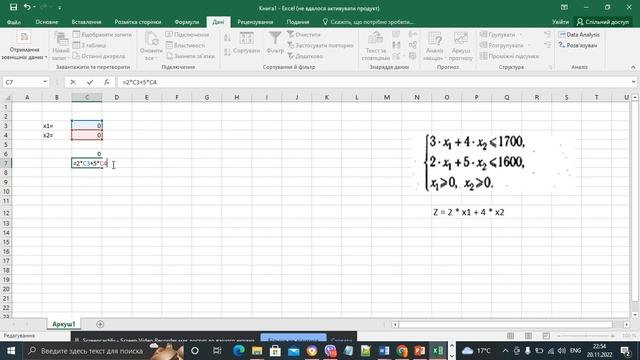Open the Windows Start menu
The image size is (640, 360).
coord(11,351)
